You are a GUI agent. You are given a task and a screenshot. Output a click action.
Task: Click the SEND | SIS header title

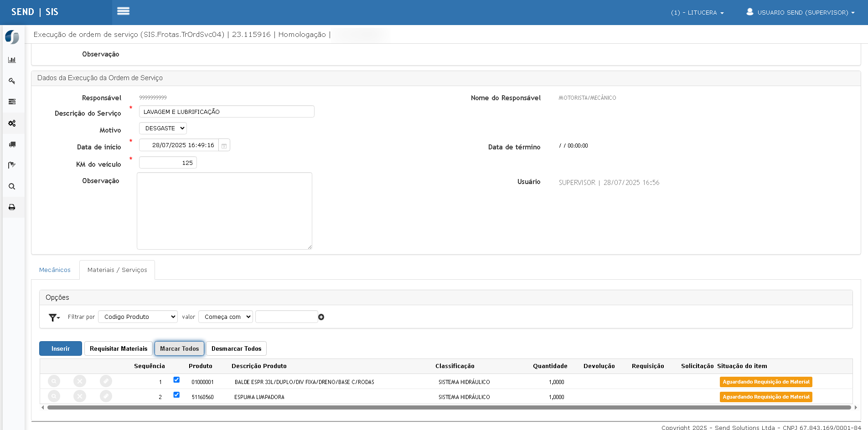click(35, 12)
